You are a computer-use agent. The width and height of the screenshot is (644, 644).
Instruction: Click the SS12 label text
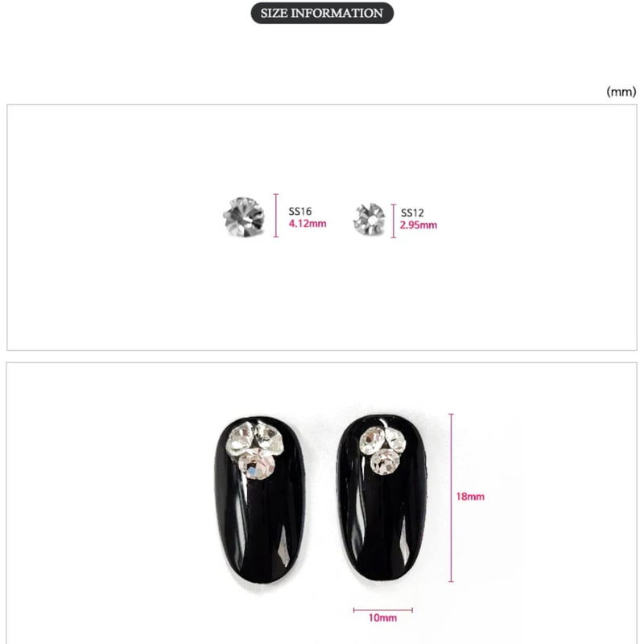412,213
